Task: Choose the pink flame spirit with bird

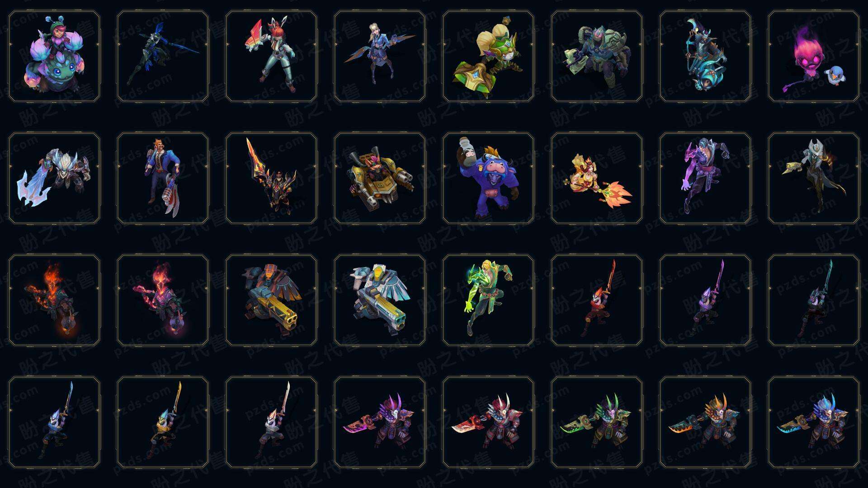Action: coord(814,56)
